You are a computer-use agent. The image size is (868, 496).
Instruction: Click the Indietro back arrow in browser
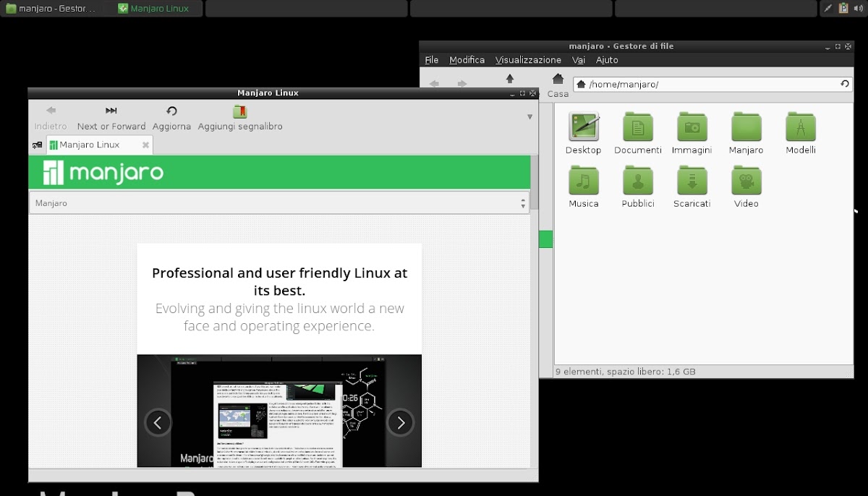pyautogui.click(x=51, y=111)
